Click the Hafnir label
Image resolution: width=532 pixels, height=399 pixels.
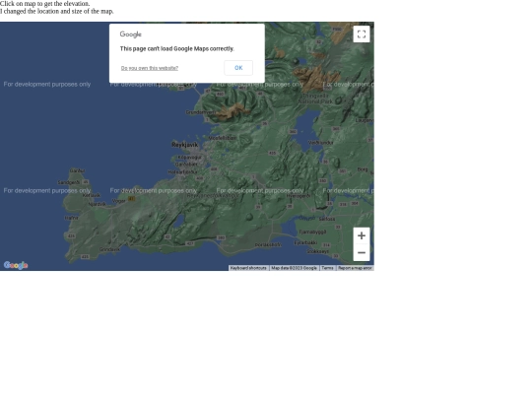click(72, 218)
